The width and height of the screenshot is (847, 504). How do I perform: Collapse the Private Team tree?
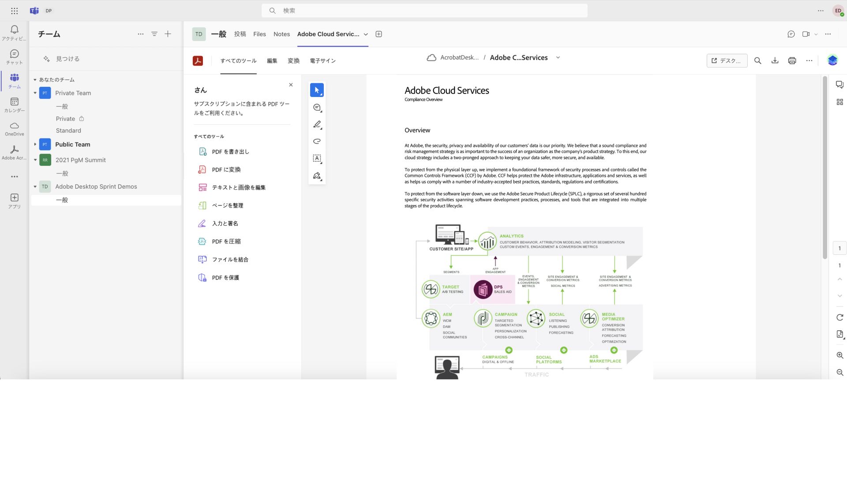pyautogui.click(x=35, y=93)
